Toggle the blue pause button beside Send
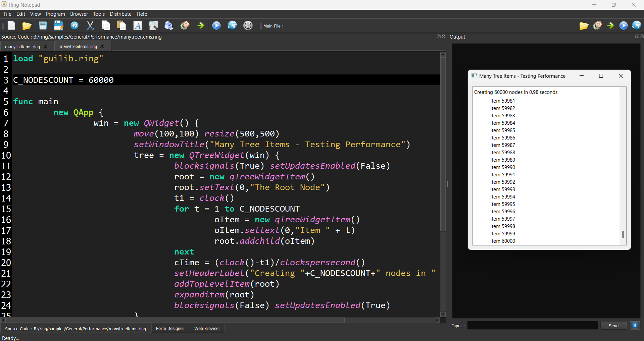 tap(635, 325)
